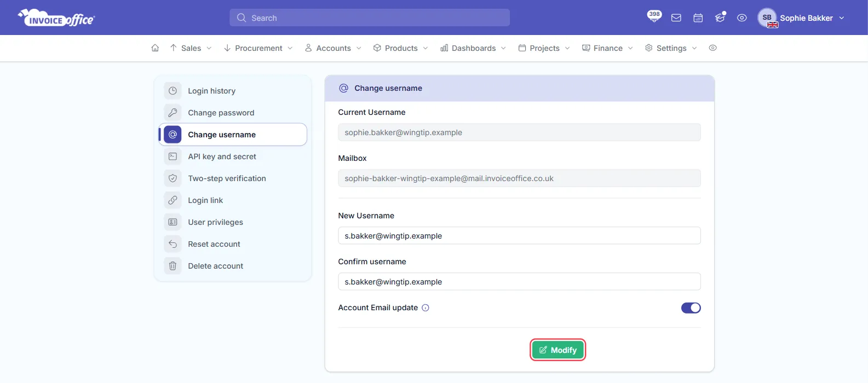This screenshot has height=383, width=868.
Task: Click the Login link chain icon
Action: click(x=173, y=200)
